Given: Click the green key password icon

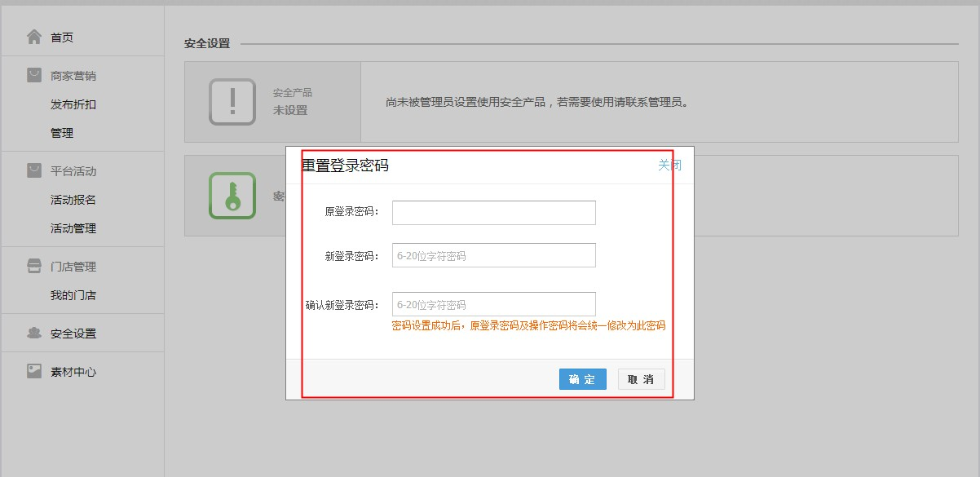Looking at the screenshot, I should 232,196.
